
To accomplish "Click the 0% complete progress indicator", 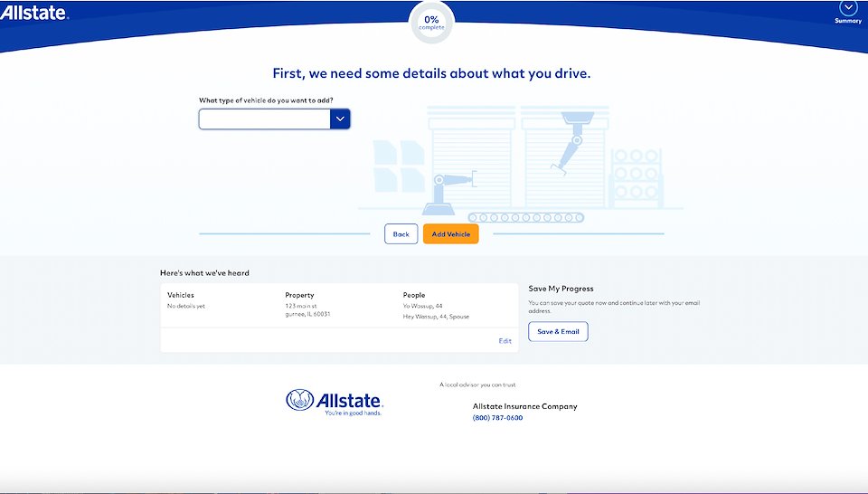I will 431,22.
